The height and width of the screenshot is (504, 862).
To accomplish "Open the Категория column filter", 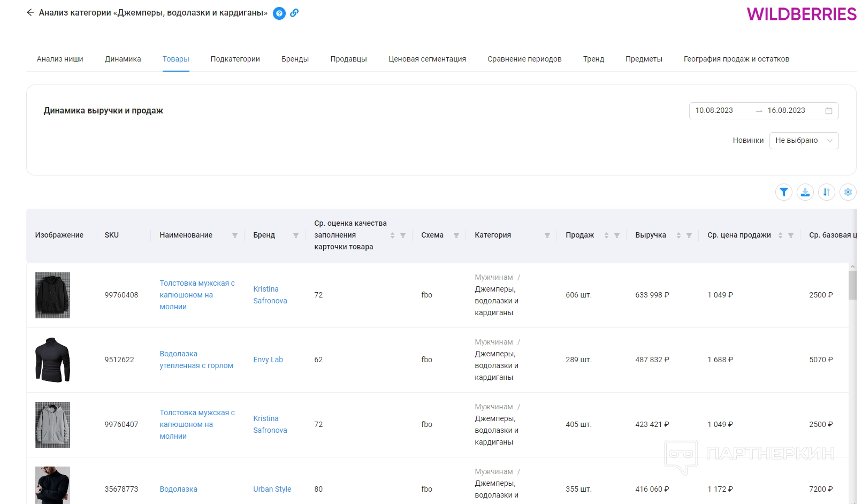I will (547, 235).
